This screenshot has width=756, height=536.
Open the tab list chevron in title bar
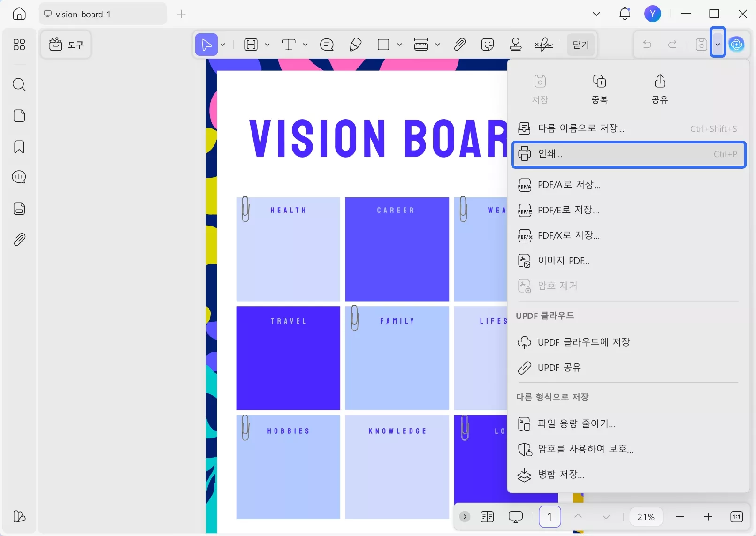tap(596, 14)
